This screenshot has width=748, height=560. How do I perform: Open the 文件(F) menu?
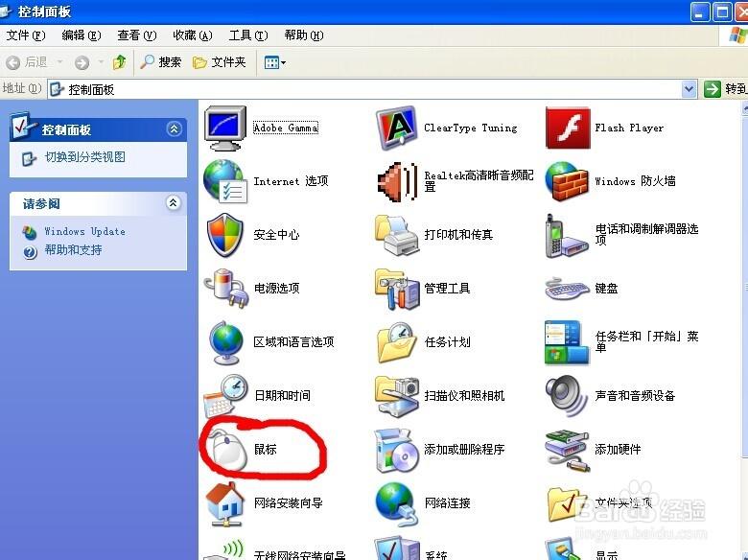(x=26, y=35)
